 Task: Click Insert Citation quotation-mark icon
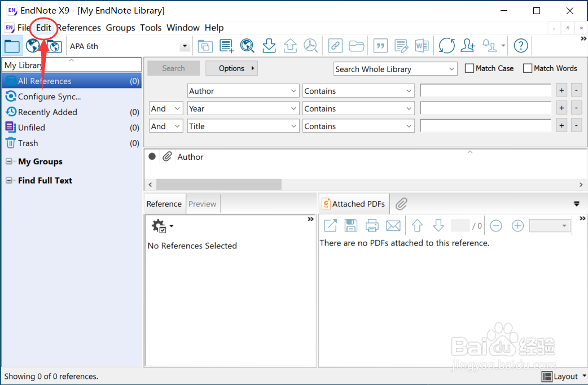pyautogui.click(x=380, y=46)
